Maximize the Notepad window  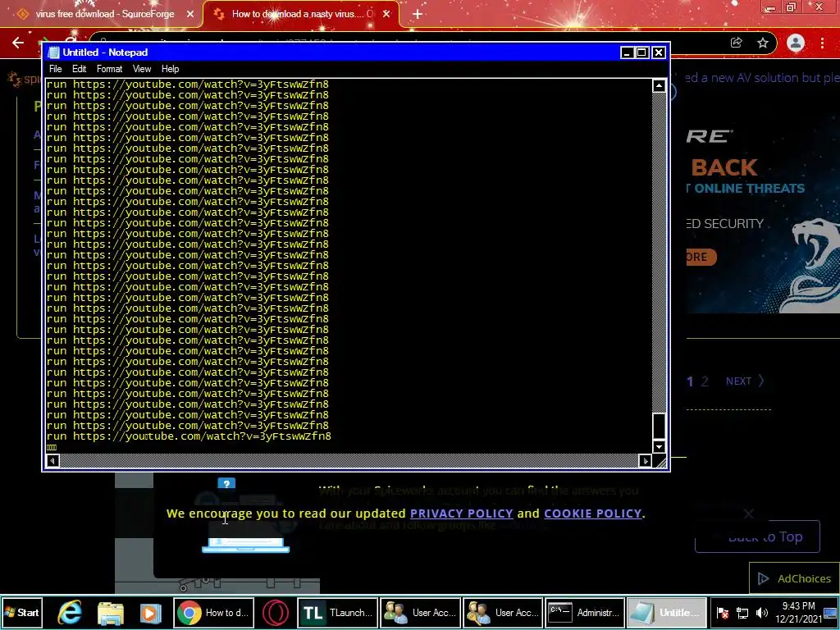pos(641,52)
